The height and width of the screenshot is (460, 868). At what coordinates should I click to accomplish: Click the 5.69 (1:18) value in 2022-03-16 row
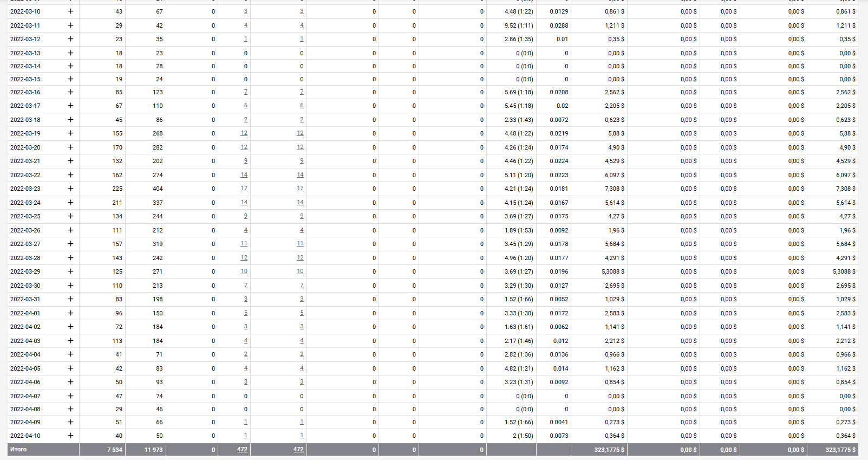click(x=519, y=92)
